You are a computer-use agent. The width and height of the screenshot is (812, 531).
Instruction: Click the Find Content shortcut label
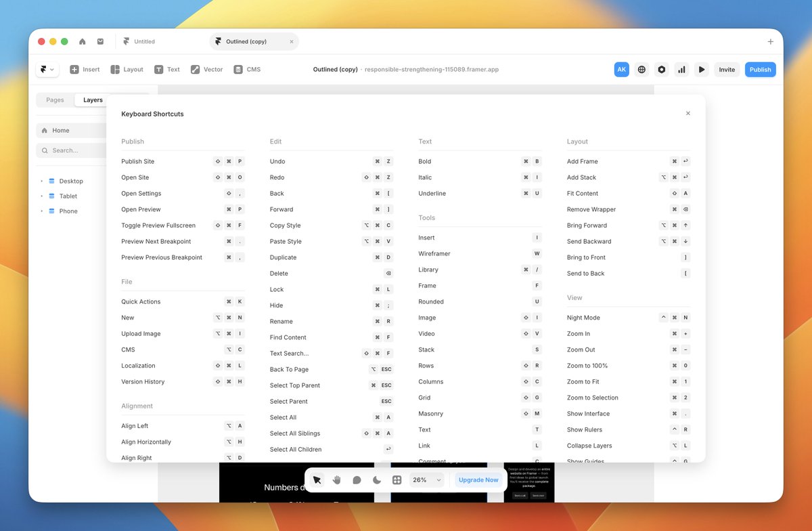pos(288,337)
